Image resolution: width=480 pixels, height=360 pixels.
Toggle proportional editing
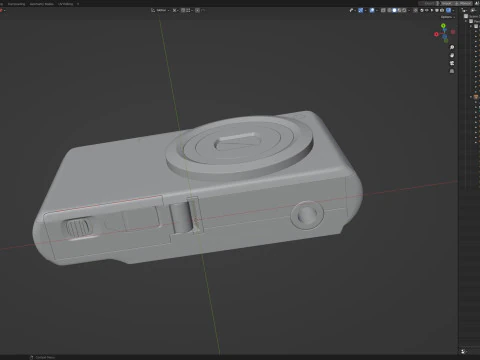click(197, 10)
